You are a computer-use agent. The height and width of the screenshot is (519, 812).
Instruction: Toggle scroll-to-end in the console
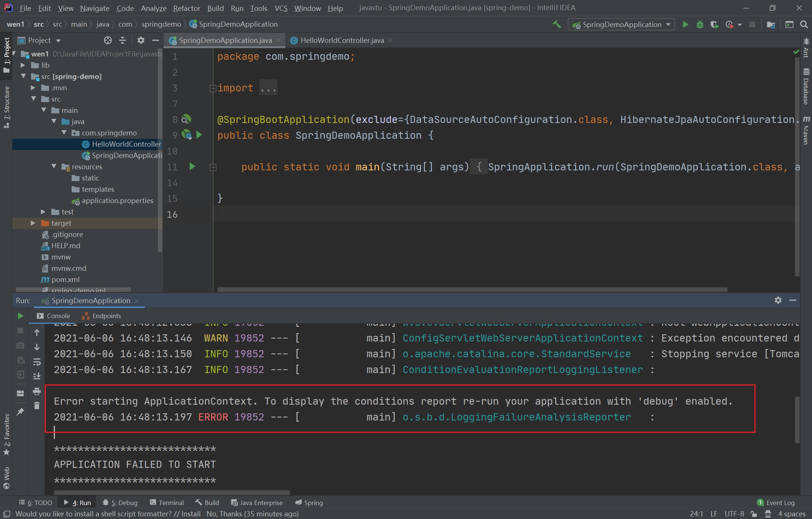[x=37, y=376]
